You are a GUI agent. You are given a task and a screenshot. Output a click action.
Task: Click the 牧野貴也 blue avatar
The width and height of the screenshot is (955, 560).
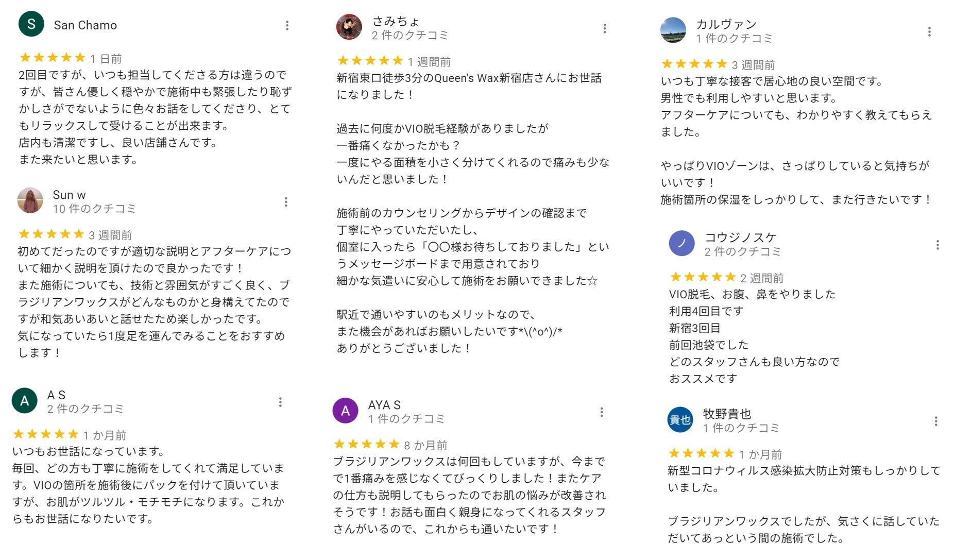coord(680,420)
